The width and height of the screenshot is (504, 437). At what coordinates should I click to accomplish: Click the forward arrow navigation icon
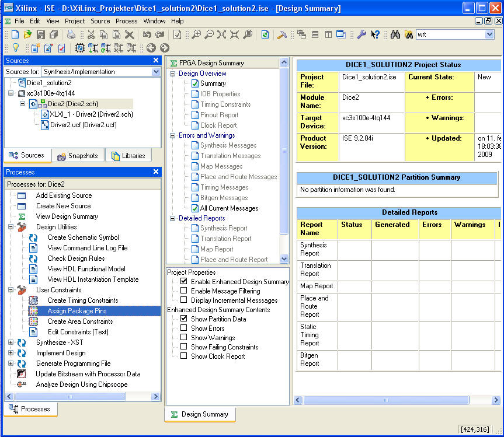(164, 48)
